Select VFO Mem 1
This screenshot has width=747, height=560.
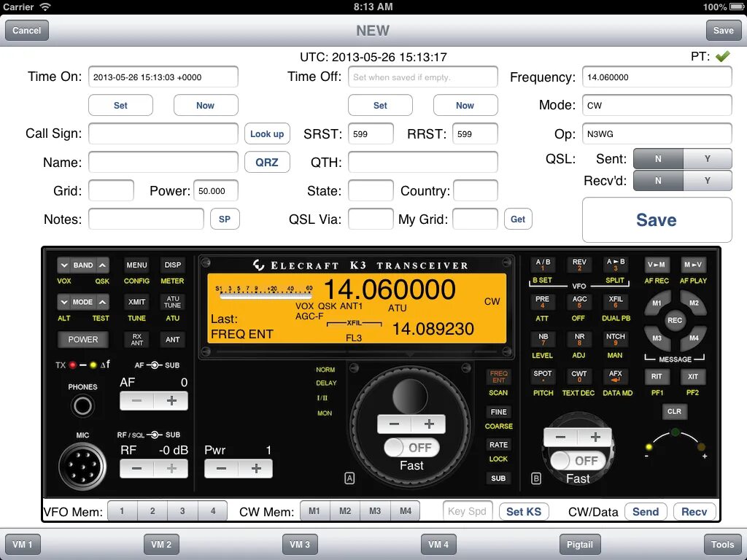point(122,511)
